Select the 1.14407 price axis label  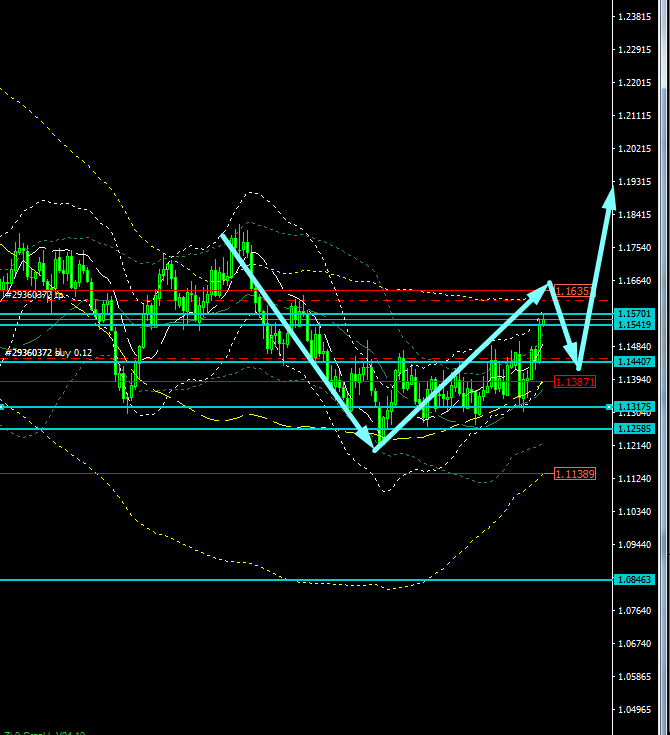[635, 361]
